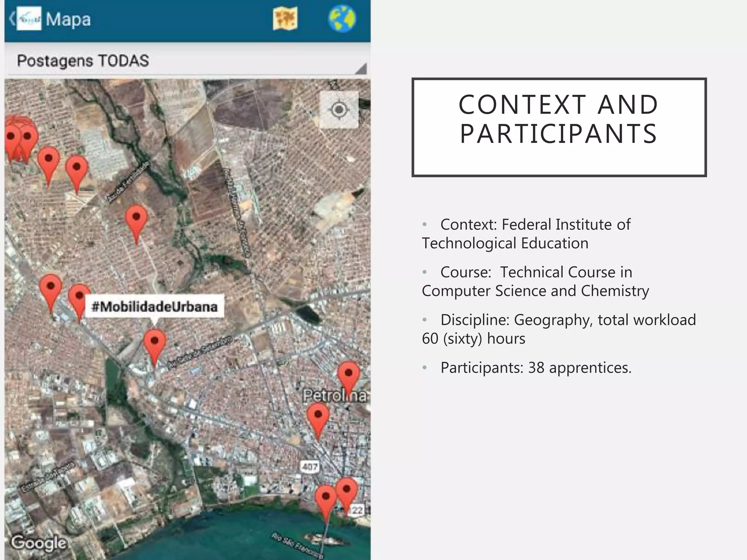This screenshot has height=560, width=747.
Task: Tap the pin below the Petrolina label
Action: pyautogui.click(x=318, y=417)
